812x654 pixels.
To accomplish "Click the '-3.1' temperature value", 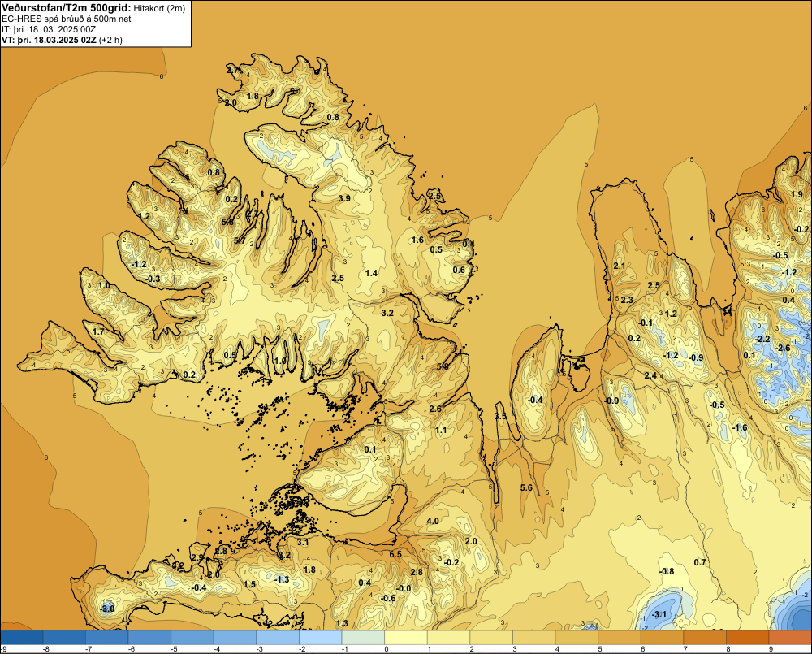I will point(659,615).
